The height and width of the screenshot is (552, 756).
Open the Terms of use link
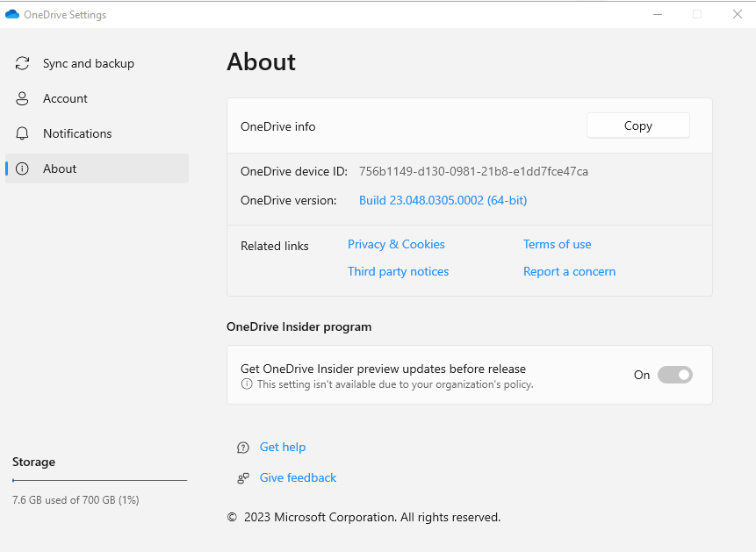tap(557, 245)
